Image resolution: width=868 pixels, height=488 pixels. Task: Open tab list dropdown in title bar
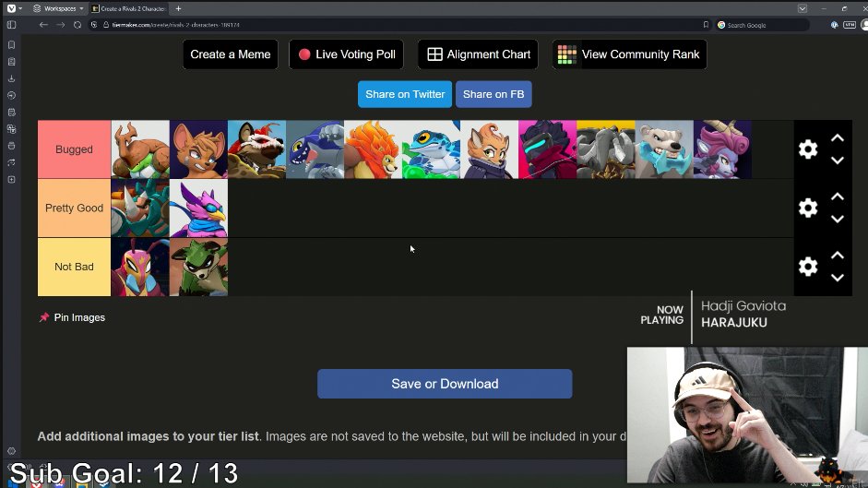click(x=803, y=8)
